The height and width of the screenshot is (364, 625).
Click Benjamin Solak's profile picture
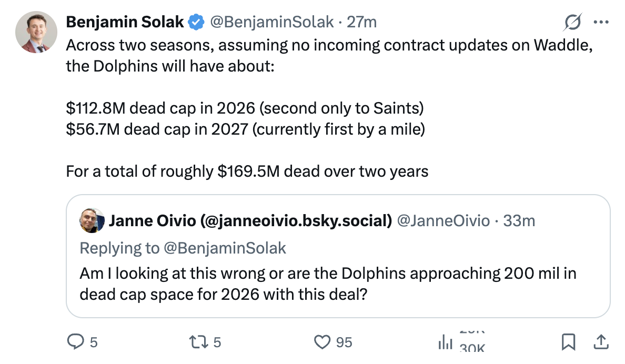point(36,32)
